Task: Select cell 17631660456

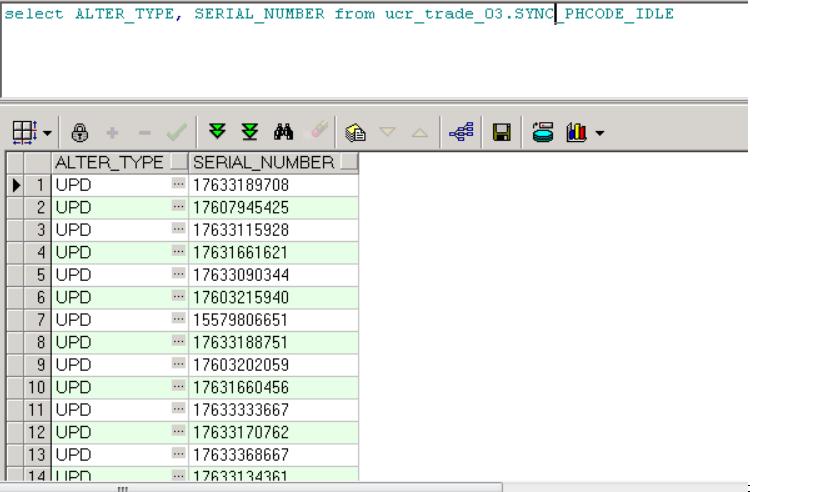Action: tap(274, 387)
